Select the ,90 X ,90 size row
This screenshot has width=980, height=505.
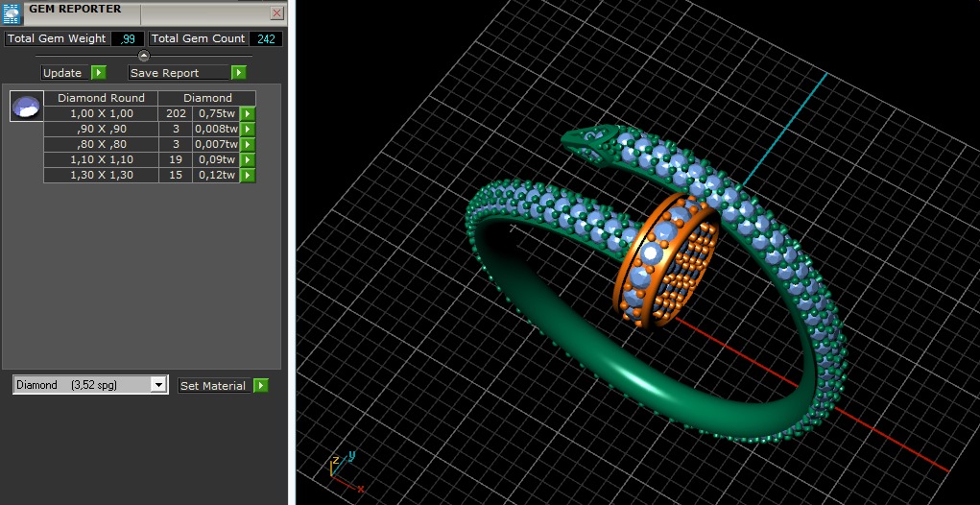(101, 129)
